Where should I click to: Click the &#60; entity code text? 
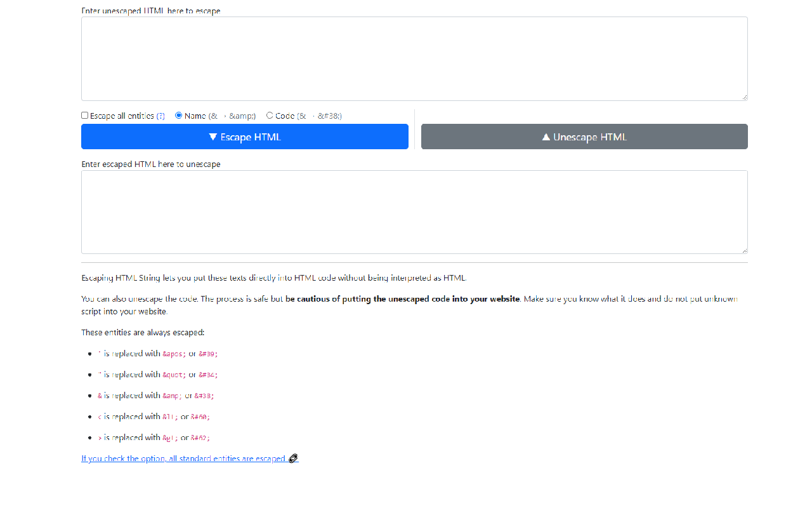(200, 417)
